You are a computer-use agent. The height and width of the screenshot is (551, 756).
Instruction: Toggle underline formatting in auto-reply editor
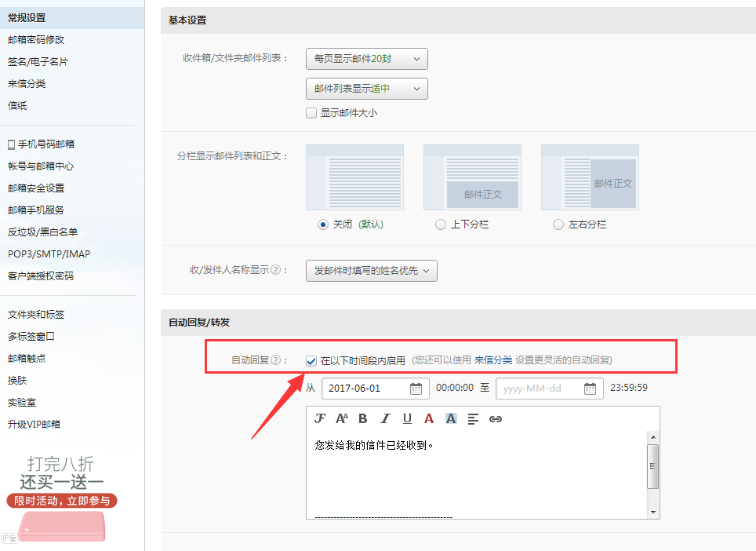click(408, 418)
